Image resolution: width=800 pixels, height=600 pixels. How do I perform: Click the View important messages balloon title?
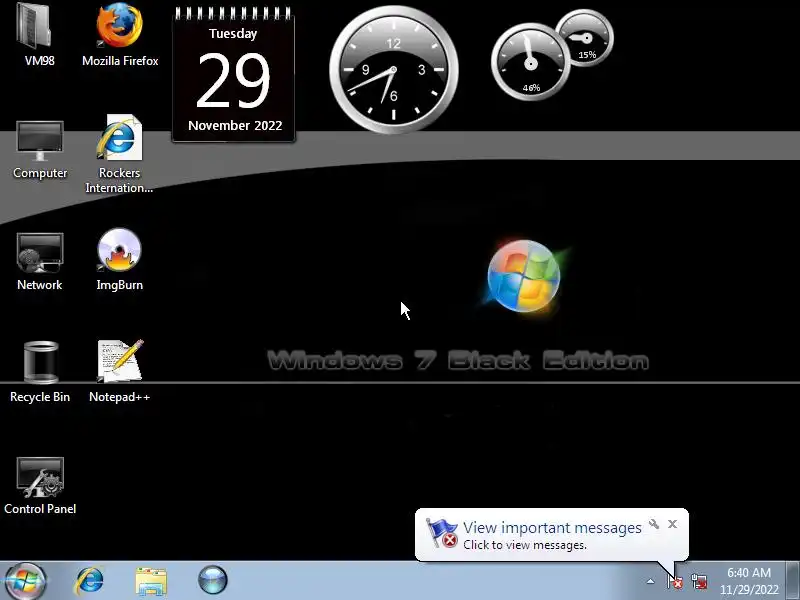point(552,528)
